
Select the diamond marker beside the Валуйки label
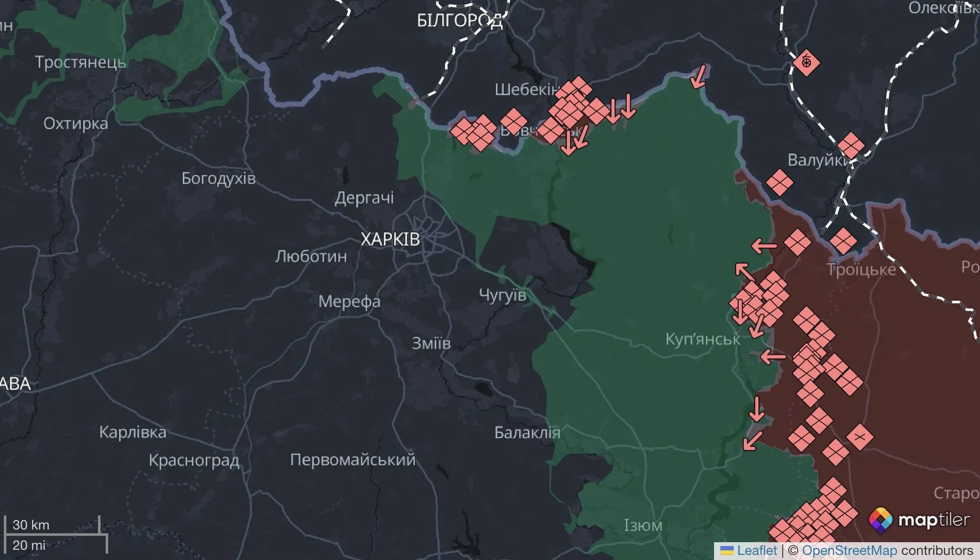pos(851,146)
